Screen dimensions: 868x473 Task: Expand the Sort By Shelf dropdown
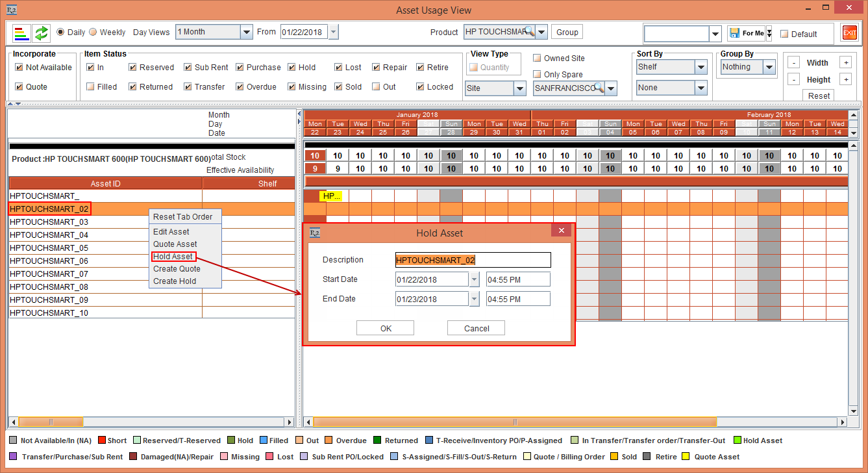[x=701, y=67]
